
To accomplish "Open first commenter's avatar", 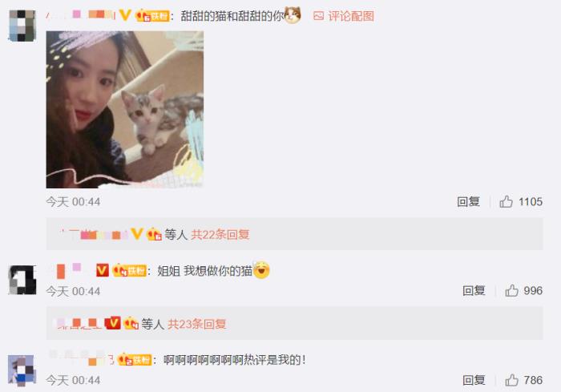I will (x=22, y=26).
